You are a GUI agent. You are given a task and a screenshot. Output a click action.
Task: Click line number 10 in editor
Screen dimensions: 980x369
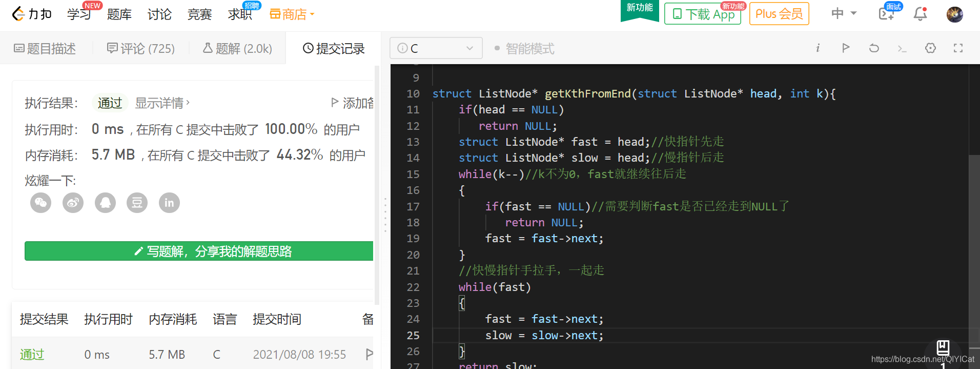(x=413, y=93)
